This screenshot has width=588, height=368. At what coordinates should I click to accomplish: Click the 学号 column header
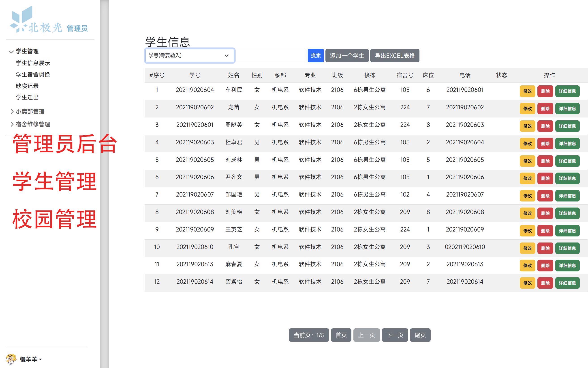(195, 75)
